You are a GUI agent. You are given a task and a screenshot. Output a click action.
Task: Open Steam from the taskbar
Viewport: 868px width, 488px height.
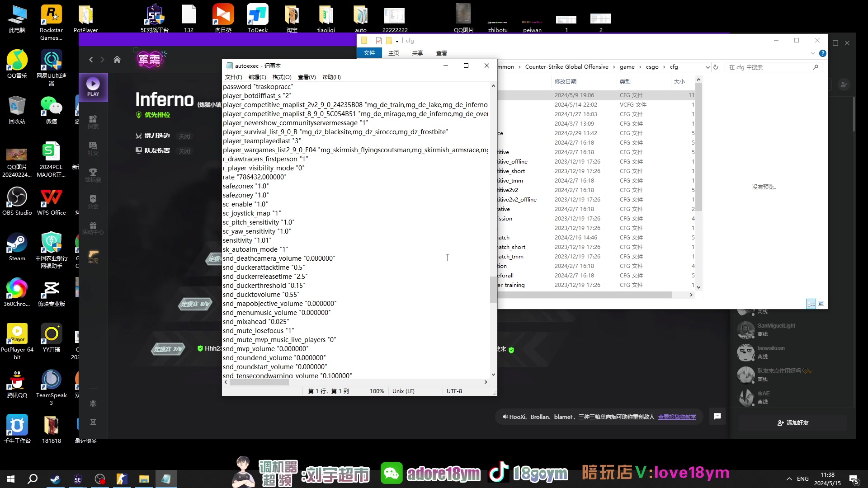coord(56,479)
